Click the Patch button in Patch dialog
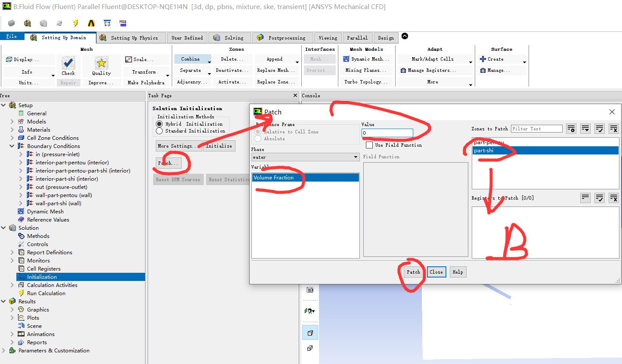Viewport: 622px width, 364px height. (x=414, y=272)
